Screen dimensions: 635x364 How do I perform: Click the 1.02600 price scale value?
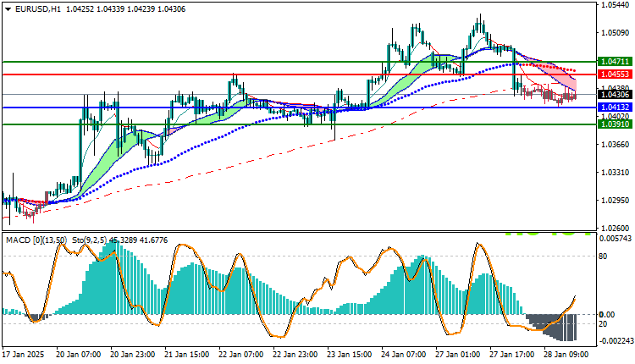tap(616, 229)
